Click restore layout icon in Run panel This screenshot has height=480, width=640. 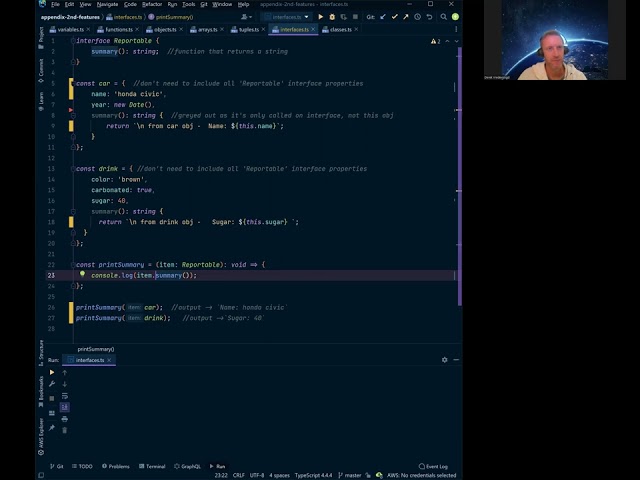tap(52, 413)
